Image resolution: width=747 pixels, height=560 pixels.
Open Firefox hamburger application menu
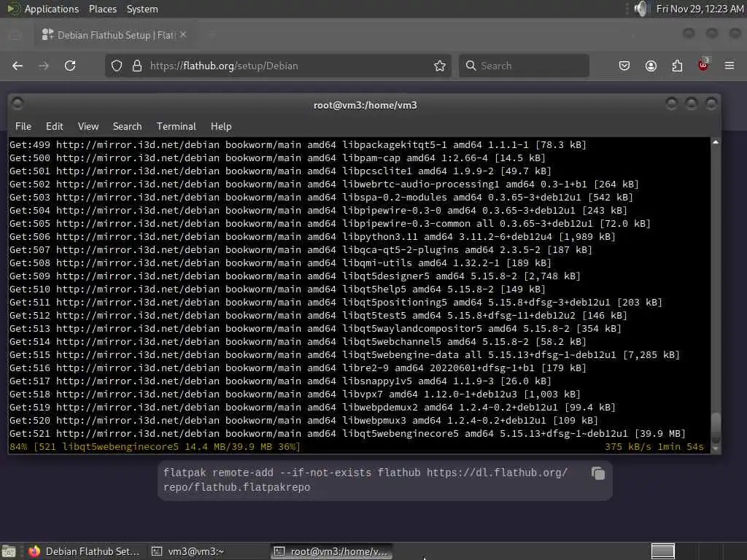(729, 66)
